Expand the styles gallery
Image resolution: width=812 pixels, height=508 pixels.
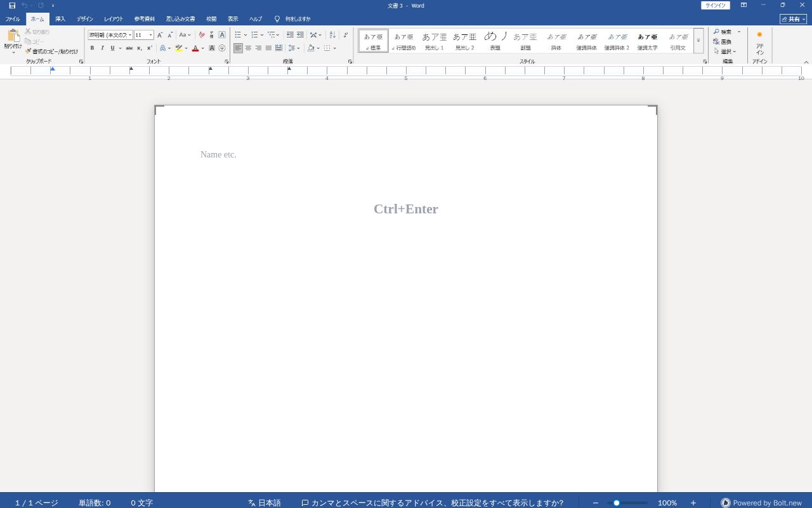coord(698,41)
